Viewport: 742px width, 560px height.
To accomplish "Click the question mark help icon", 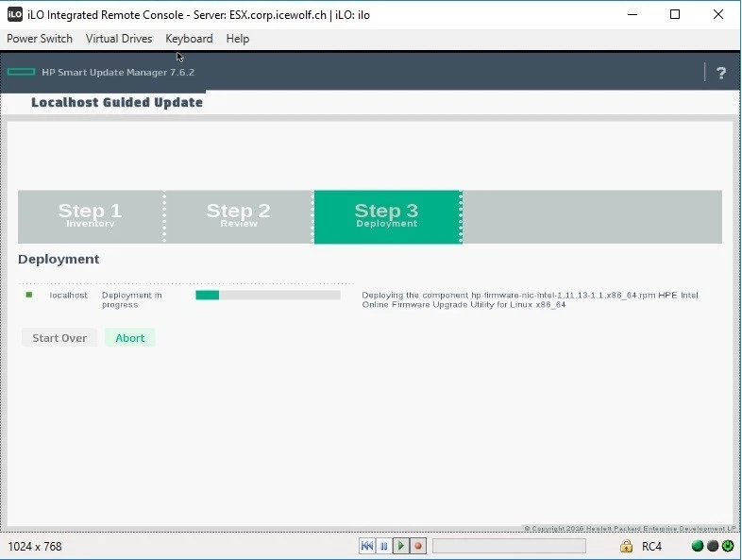I will (720, 73).
